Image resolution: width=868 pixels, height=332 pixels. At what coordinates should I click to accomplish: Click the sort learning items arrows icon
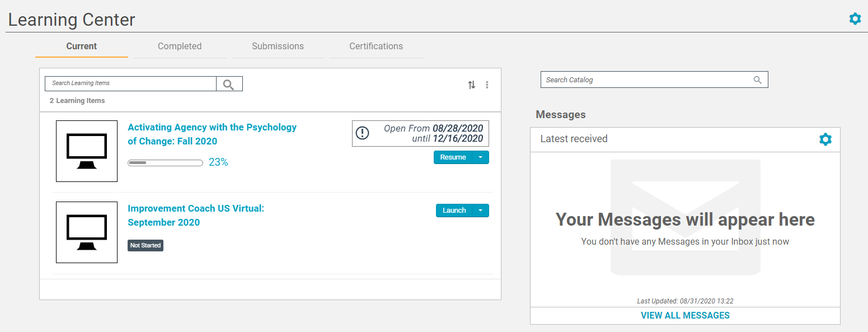[472, 85]
